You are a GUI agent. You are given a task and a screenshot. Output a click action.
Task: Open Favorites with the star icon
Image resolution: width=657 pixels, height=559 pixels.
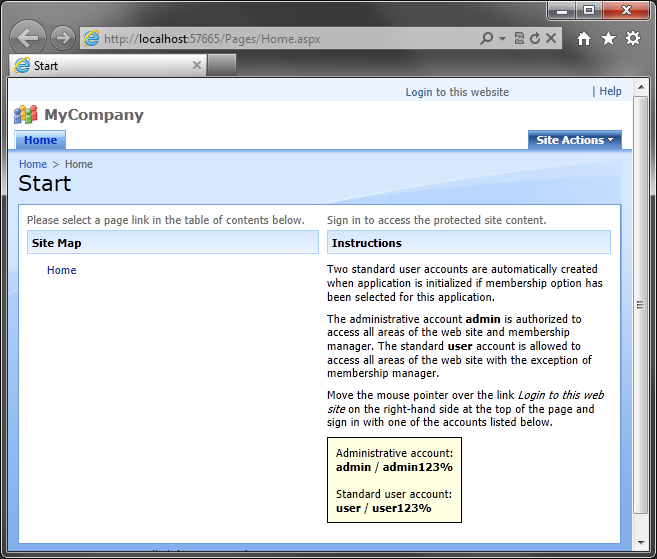[608, 39]
